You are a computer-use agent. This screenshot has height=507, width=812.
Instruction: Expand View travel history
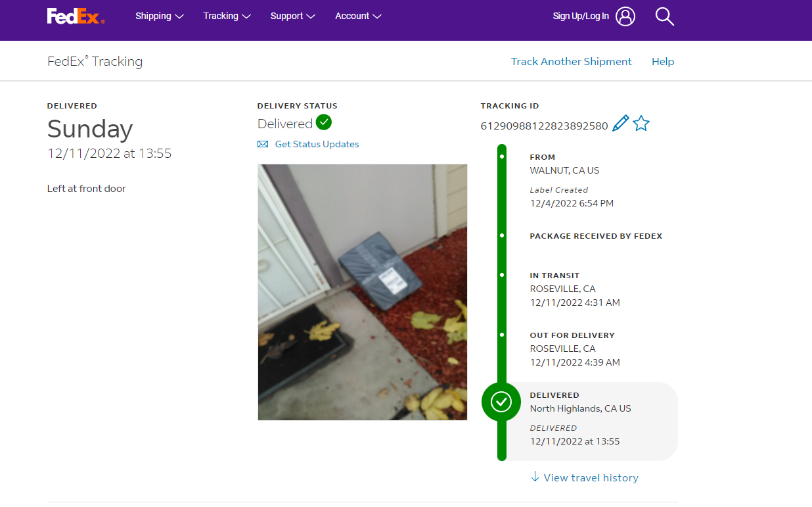point(591,478)
